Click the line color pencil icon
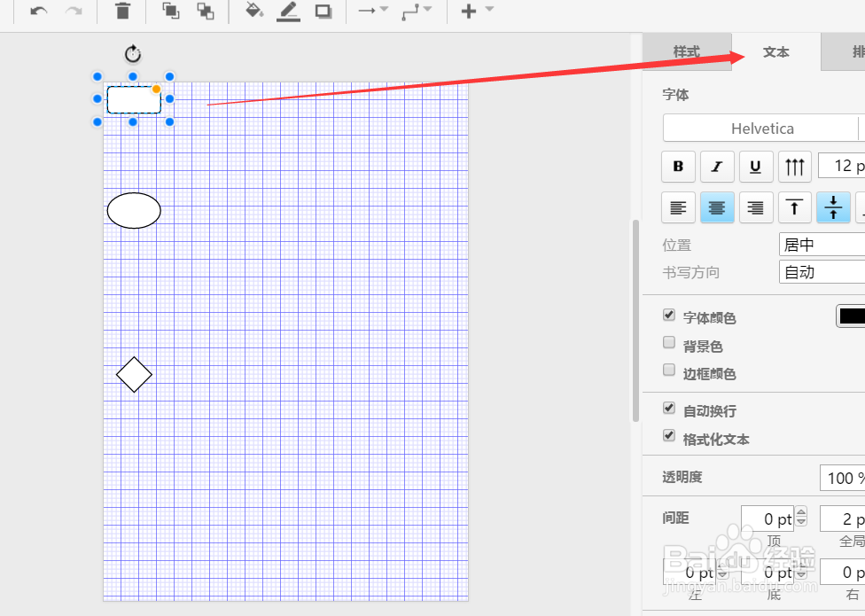This screenshot has height=616, width=865. (289, 11)
